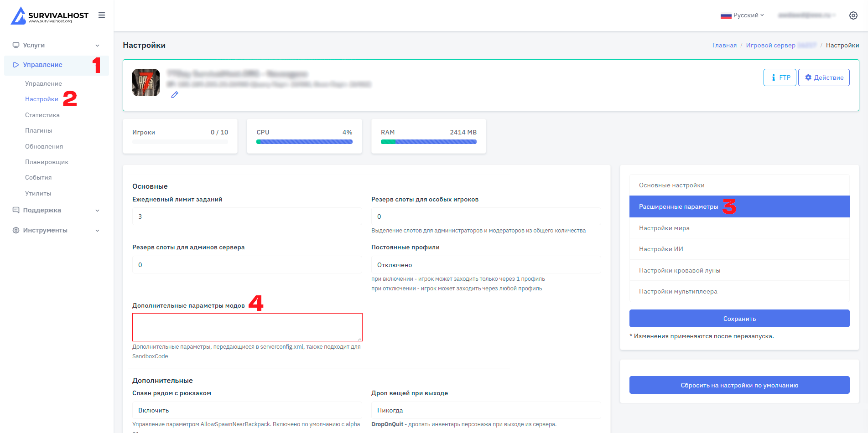Switch to Основные настройки tab

[x=739, y=185]
